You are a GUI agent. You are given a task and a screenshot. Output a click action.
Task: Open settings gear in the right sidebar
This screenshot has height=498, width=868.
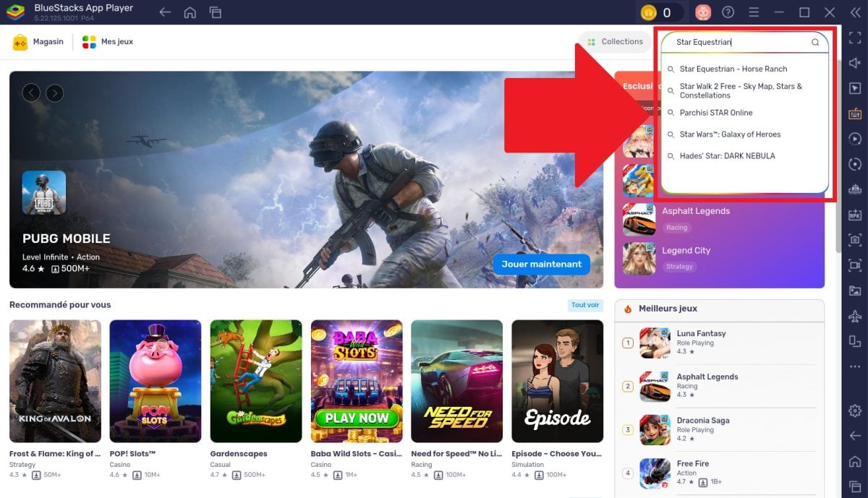(855, 410)
